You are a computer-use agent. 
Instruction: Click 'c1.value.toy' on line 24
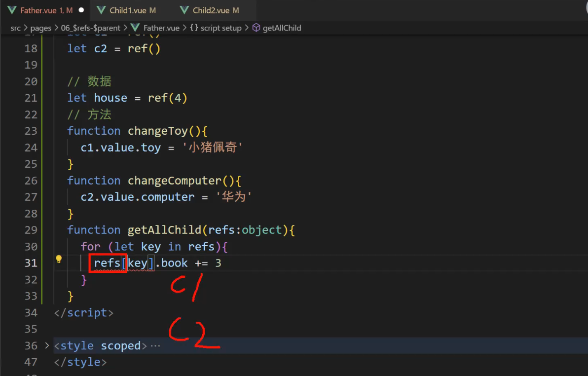[121, 148]
